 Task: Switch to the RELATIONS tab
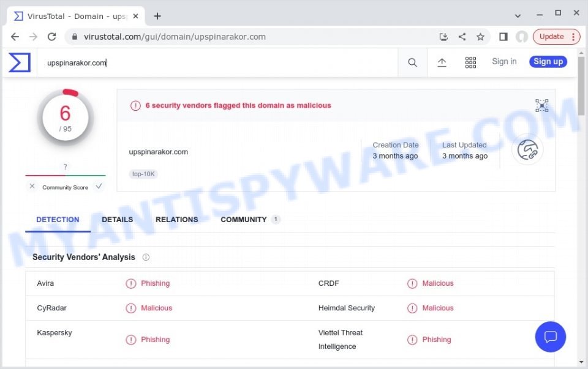[x=176, y=220]
